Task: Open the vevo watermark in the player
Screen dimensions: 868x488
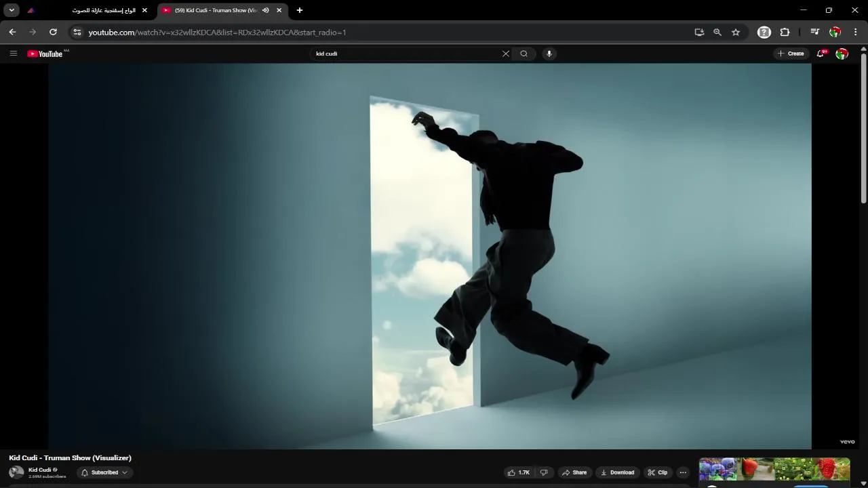Action: coord(847,442)
